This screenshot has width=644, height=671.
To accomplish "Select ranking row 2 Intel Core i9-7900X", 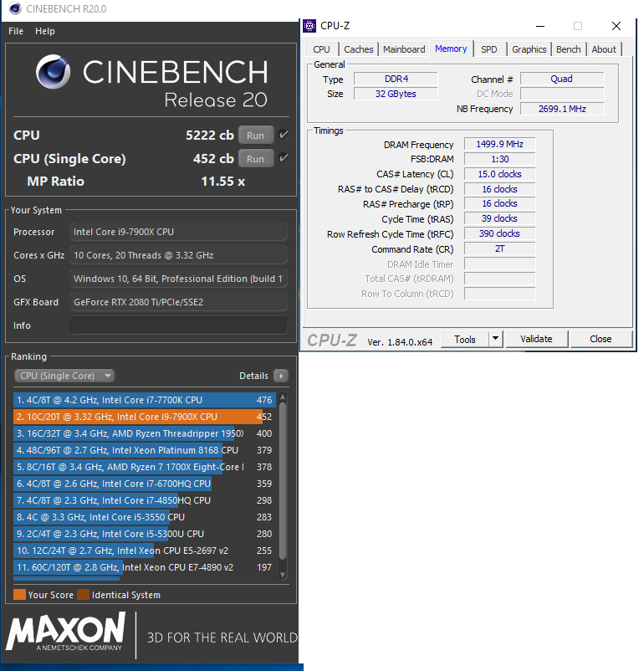I will (145, 417).
